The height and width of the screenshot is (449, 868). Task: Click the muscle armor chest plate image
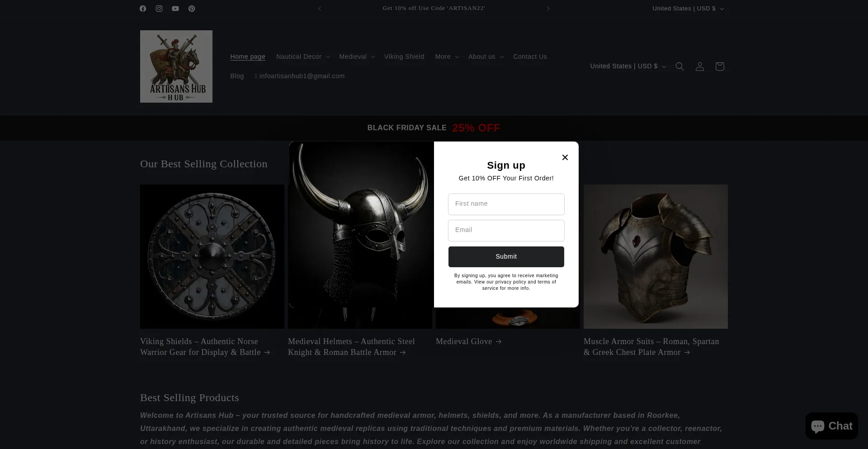pos(656,256)
